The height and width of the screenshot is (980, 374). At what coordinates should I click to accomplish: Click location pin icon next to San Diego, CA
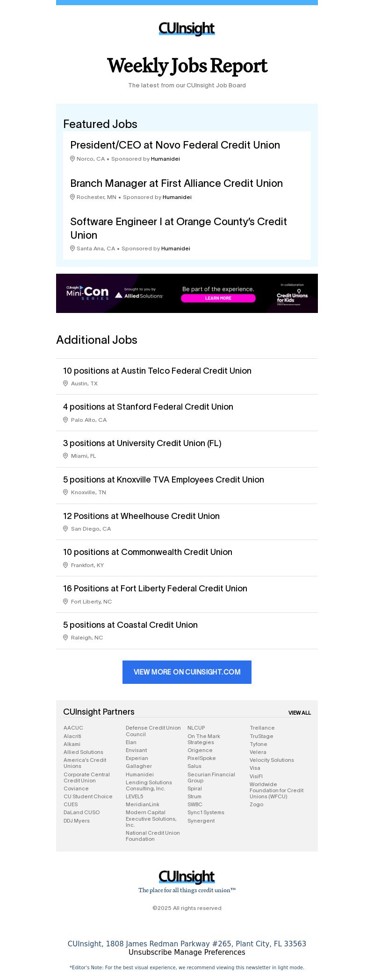65,529
